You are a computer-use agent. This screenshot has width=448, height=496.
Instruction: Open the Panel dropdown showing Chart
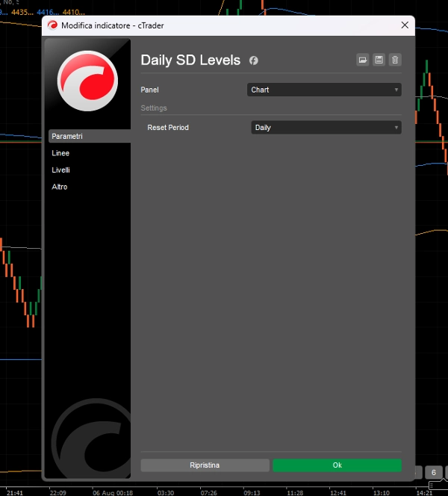324,90
